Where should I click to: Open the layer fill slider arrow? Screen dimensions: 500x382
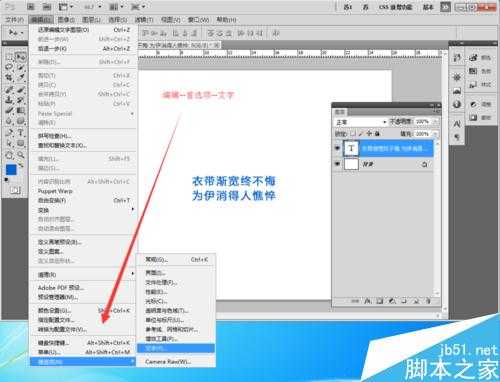coord(435,134)
